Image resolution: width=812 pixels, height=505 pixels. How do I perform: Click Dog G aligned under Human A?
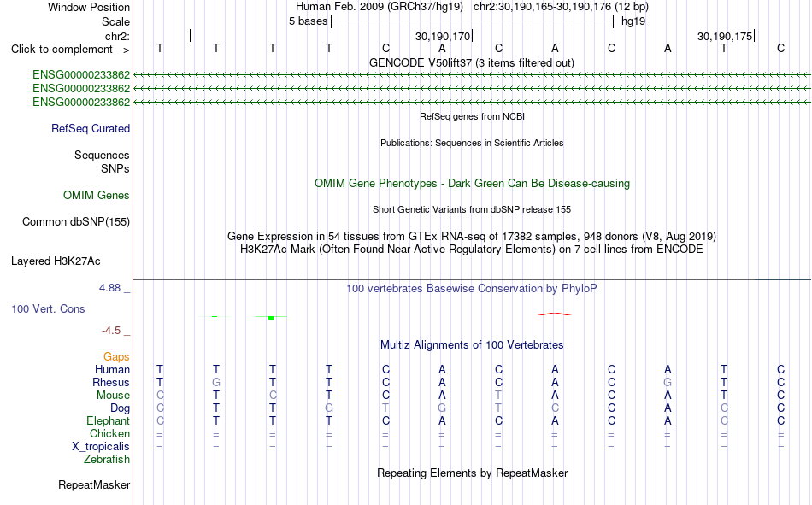click(x=442, y=408)
